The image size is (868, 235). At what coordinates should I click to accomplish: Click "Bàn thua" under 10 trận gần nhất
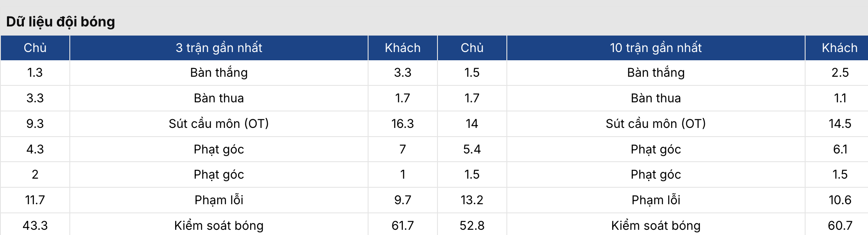pyautogui.click(x=656, y=98)
